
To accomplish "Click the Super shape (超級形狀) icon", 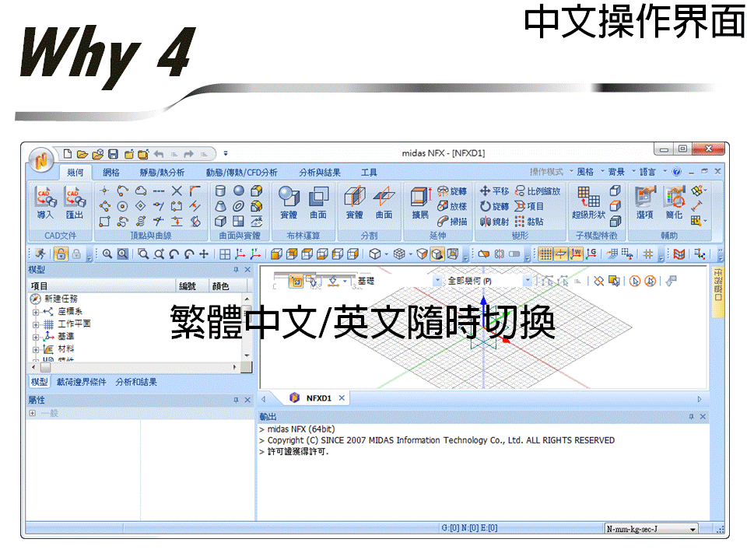I will point(589,202).
